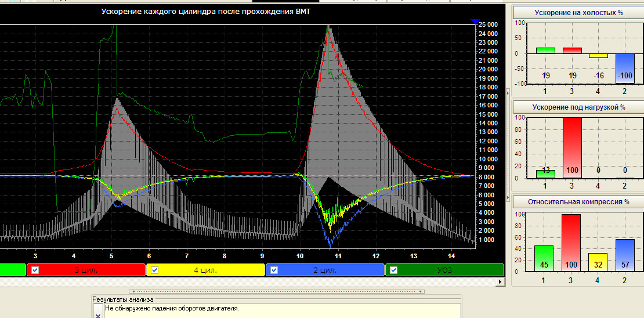
Task: Disable the 2 цил. trace checkbox
Action: (x=274, y=270)
